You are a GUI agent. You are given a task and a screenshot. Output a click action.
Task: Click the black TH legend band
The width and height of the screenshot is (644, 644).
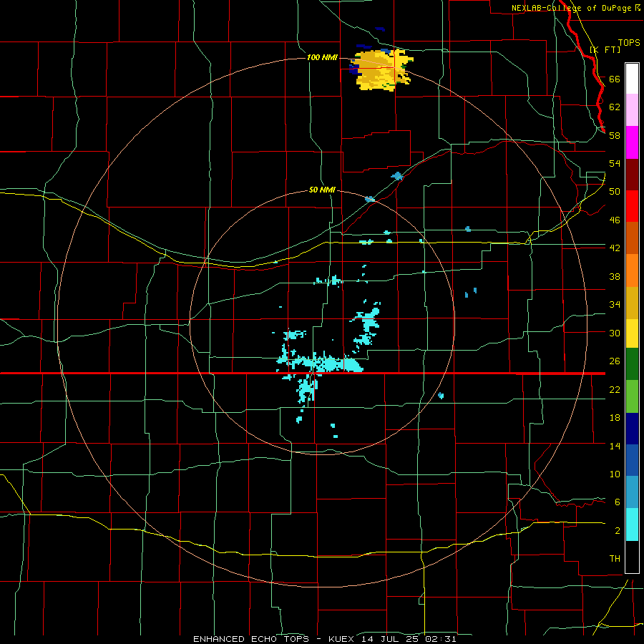[x=632, y=557]
